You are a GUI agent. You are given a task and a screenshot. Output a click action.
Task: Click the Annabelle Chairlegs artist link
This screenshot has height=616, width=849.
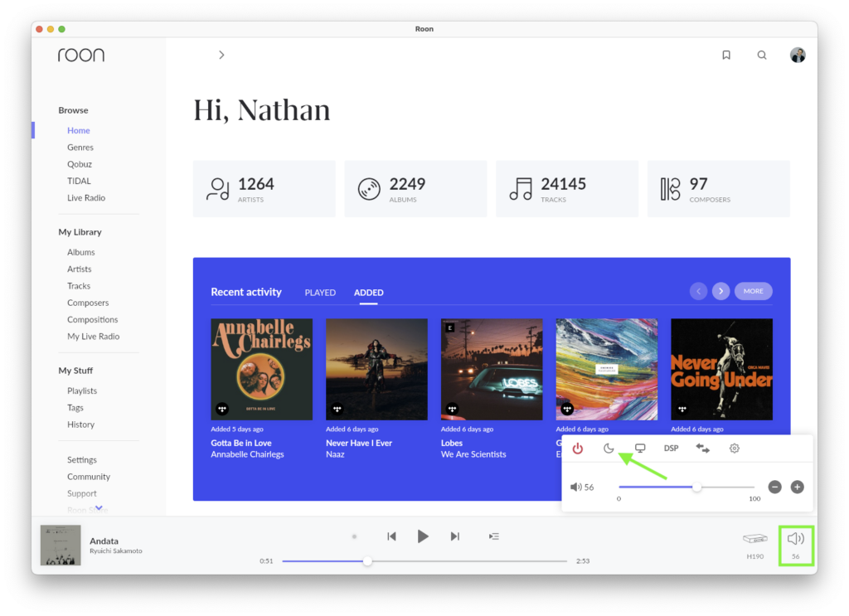tap(247, 454)
